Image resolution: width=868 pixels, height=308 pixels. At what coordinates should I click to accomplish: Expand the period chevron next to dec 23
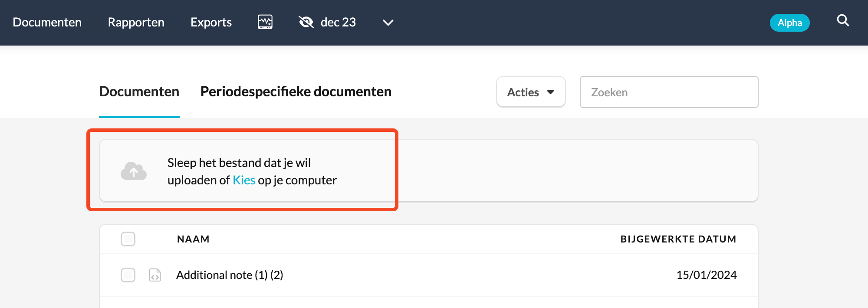click(388, 23)
